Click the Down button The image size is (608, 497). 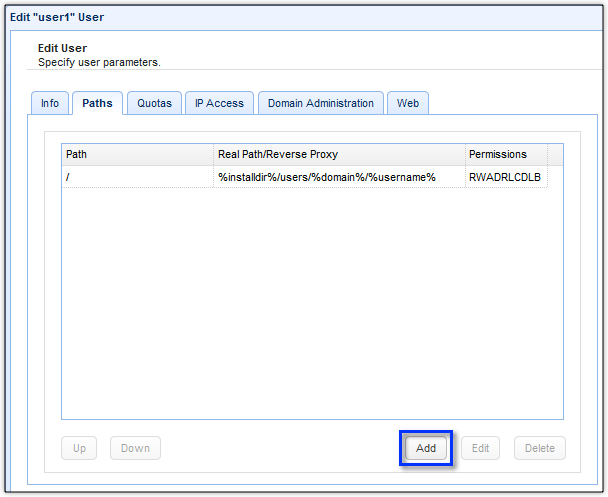135,448
